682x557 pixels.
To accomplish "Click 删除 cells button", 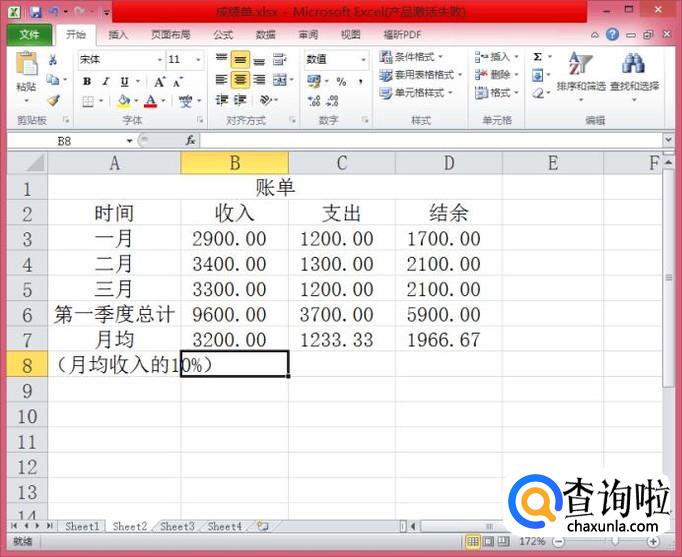I will point(497,75).
